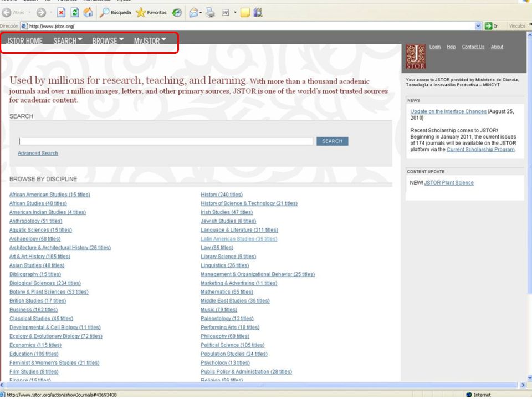Open the JSTOR Plant Science link
The image size is (532, 399).
[448, 182]
